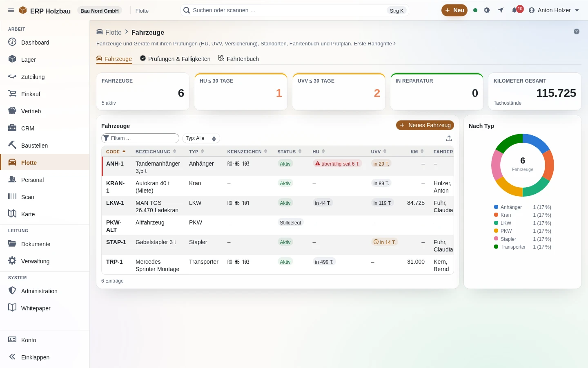This screenshot has height=368, width=588.
Task: Export the vehicle table via upload icon
Action: click(x=449, y=138)
